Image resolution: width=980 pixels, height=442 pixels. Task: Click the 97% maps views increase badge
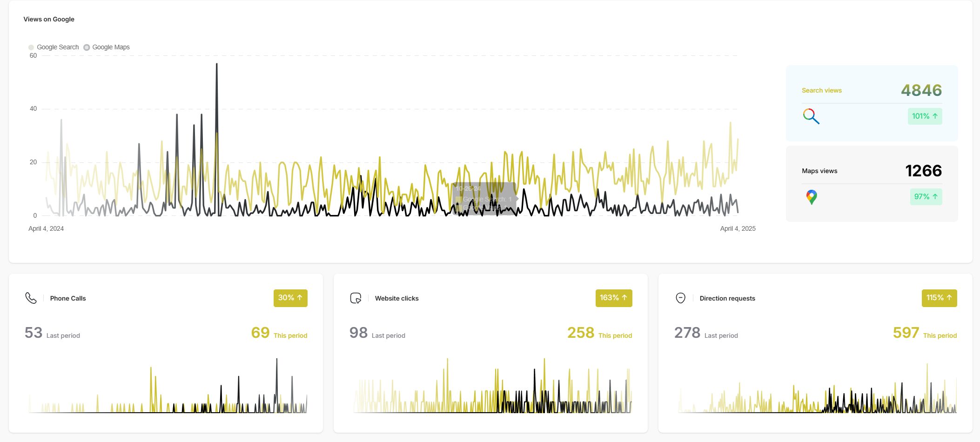(x=926, y=197)
